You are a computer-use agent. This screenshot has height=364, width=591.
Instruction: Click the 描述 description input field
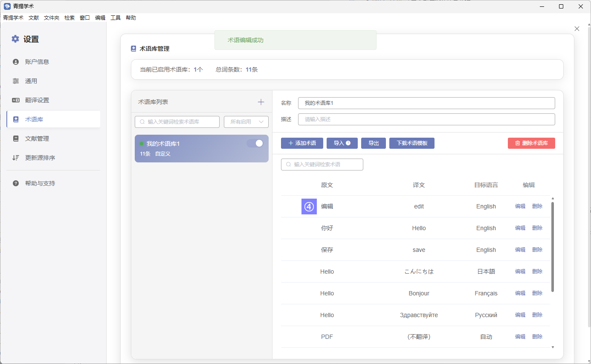426,119
